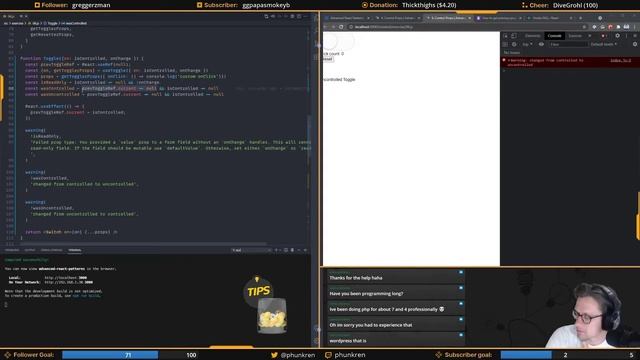The width and height of the screenshot is (640, 360).
Task: Click the Reset button on the web page
Action: (328, 59)
